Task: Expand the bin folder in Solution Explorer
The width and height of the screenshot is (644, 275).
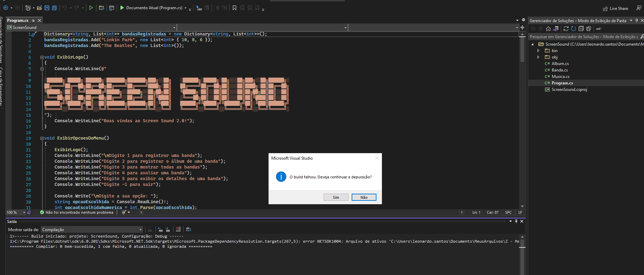Action: pyautogui.click(x=538, y=51)
